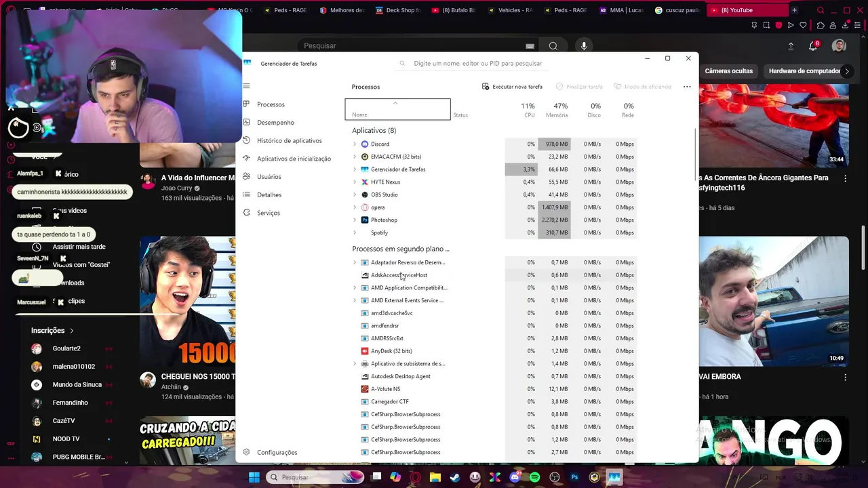
Task: Expand HYTE Nexus process group
Action: 355,182
